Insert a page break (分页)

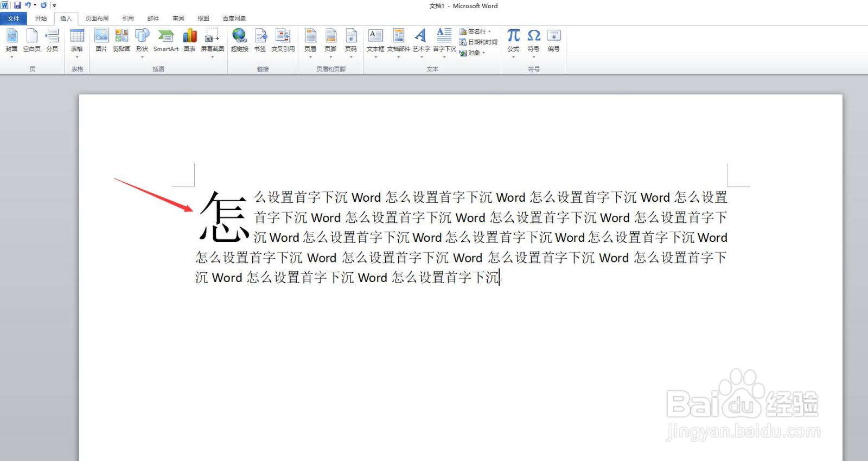52,41
